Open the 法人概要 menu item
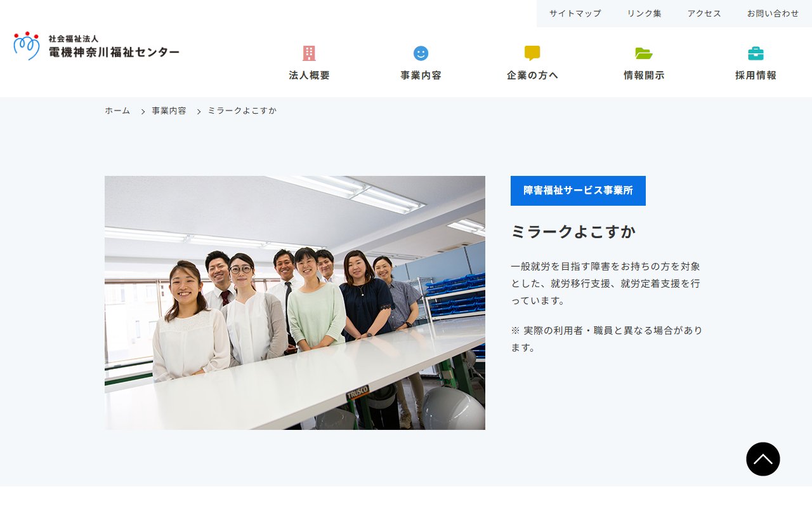Viewport: 812px width, 508px height. click(x=310, y=75)
